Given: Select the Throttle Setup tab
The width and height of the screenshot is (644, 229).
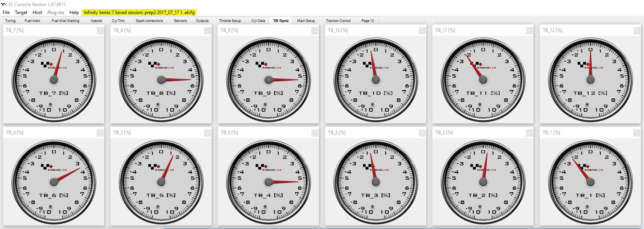Looking at the screenshot, I should pyautogui.click(x=230, y=21).
